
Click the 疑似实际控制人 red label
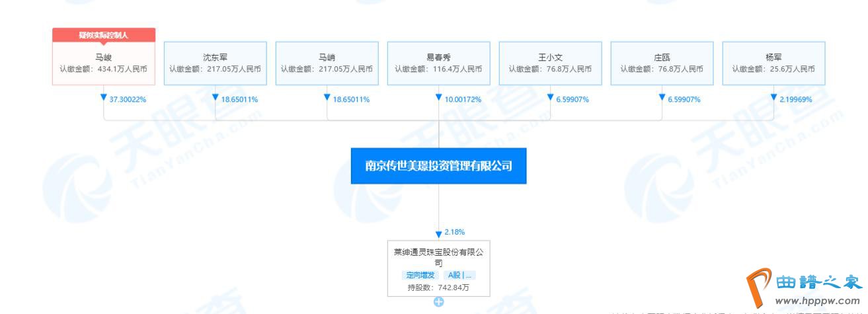104,35
